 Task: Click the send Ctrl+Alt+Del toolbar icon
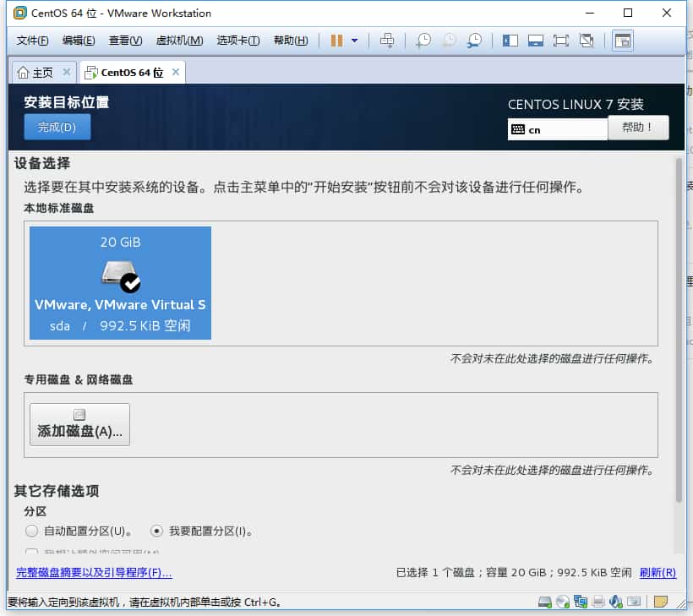[387, 41]
